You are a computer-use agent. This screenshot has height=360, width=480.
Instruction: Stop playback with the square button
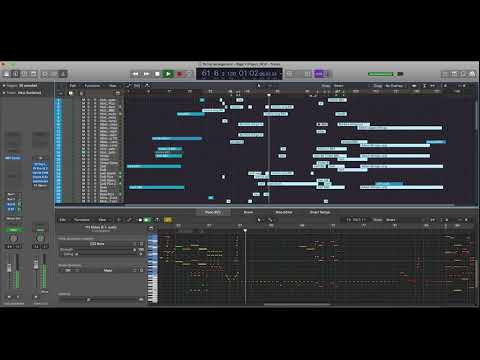coord(157,74)
